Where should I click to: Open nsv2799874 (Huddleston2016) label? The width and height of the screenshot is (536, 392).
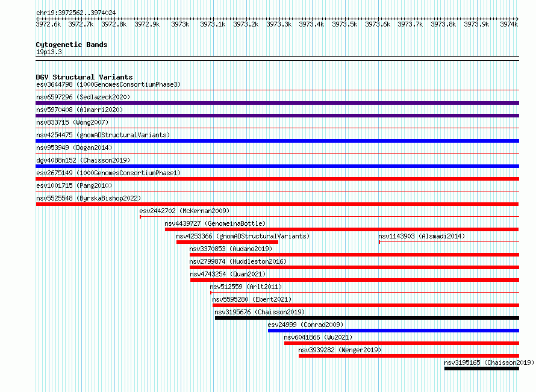point(238,261)
